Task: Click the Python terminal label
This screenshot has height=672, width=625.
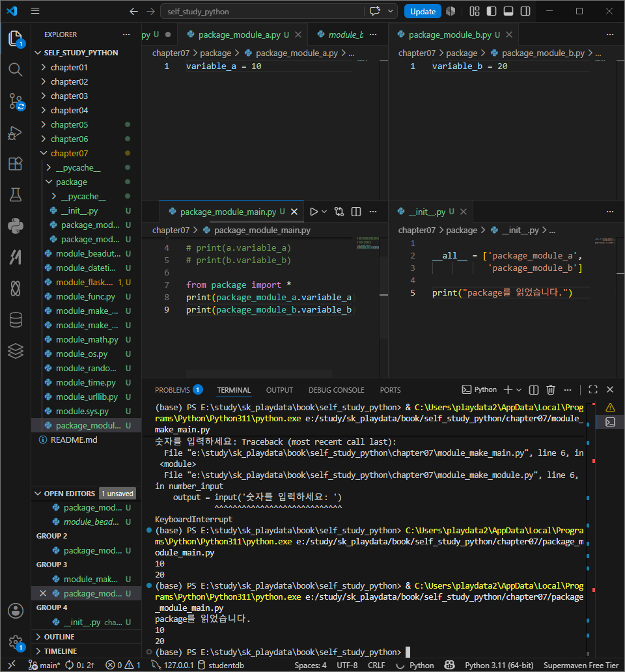Action: click(x=479, y=389)
